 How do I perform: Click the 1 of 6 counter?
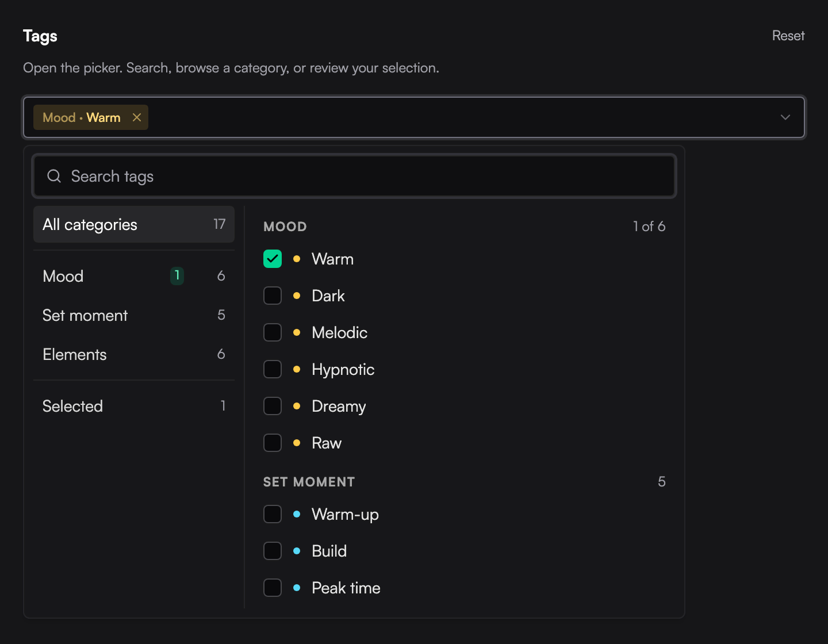click(649, 227)
